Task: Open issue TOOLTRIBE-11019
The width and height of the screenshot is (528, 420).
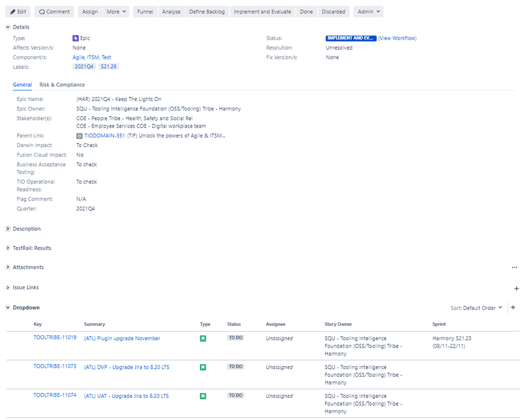Action: coord(55,337)
